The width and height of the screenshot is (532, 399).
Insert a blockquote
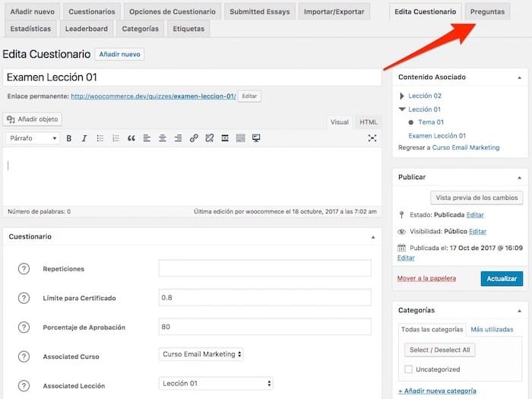coord(131,138)
